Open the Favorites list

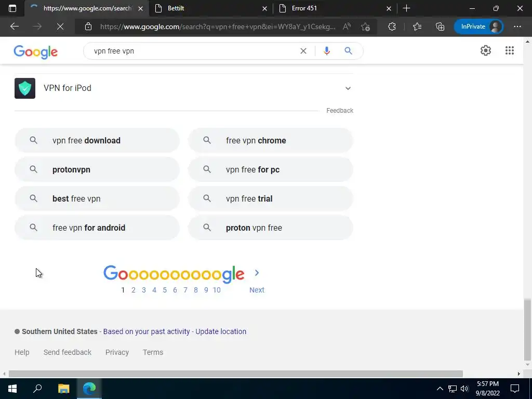pyautogui.click(x=417, y=26)
